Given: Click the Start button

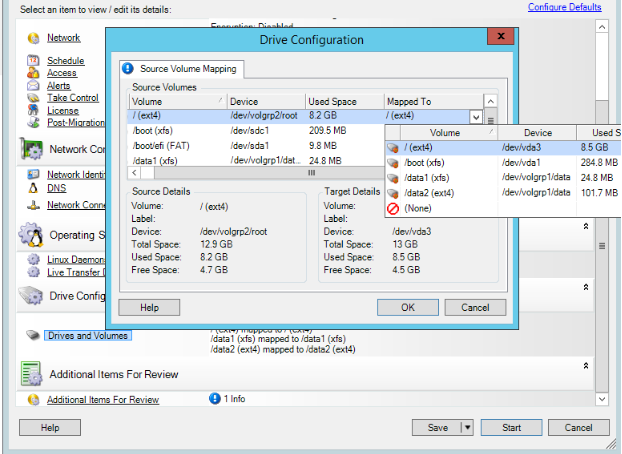Looking at the screenshot, I should (511, 428).
